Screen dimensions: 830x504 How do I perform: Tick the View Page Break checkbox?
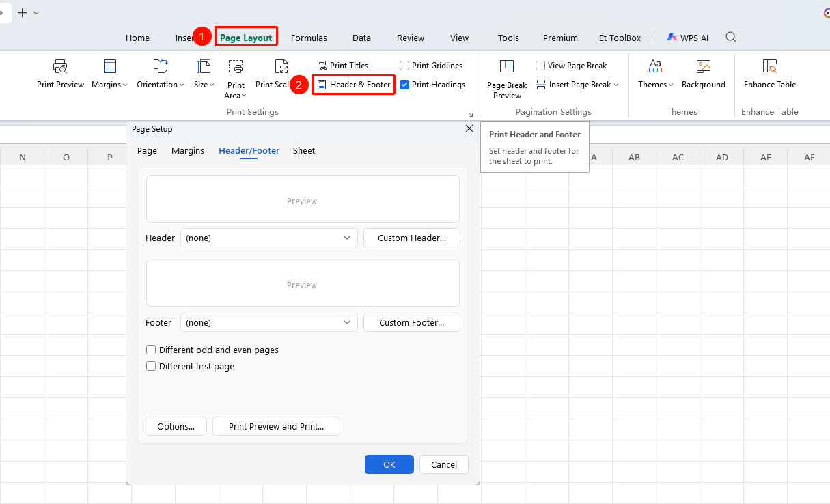(540, 66)
